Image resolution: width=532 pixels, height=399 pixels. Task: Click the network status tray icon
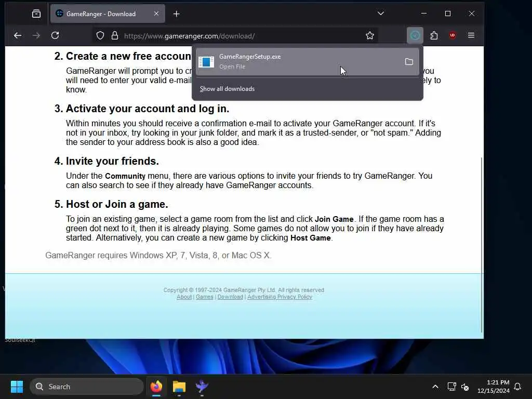451,387
